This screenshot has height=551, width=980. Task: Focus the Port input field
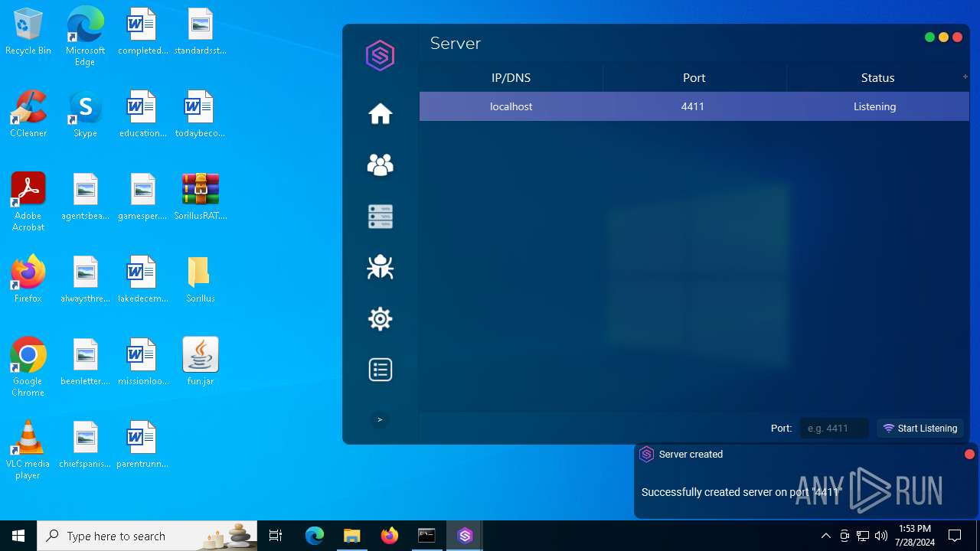(834, 429)
